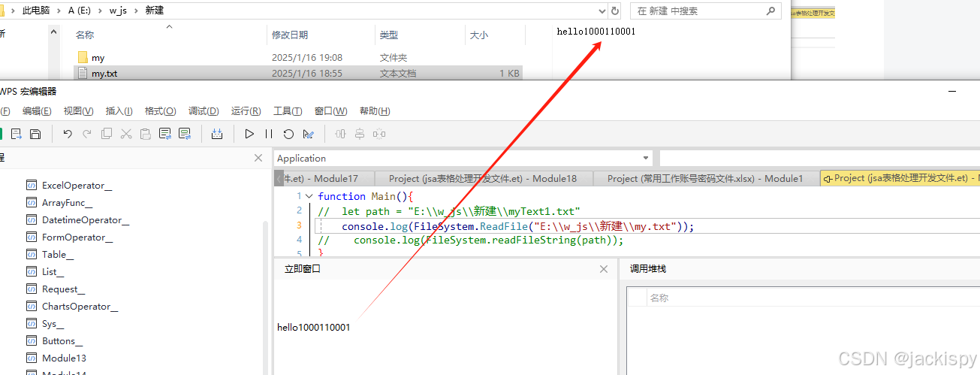The width and height of the screenshot is (980, 375).
Task: Open the 运行(R) menu
Action: pyautogui.click(x=246, y=111)
